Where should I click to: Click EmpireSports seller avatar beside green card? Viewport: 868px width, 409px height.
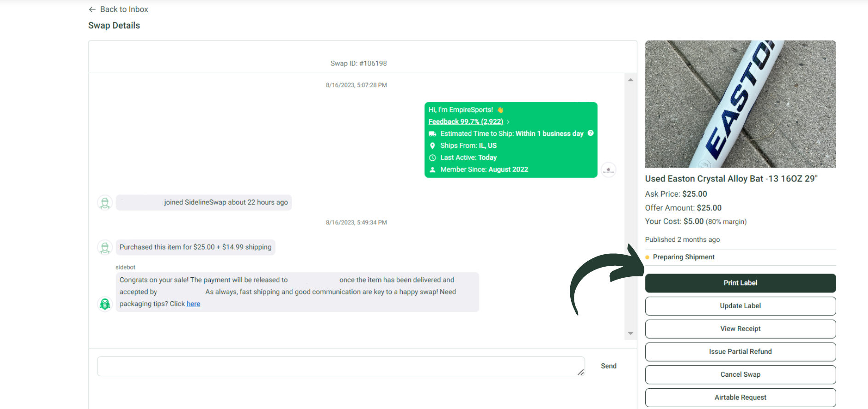[608, 169]
